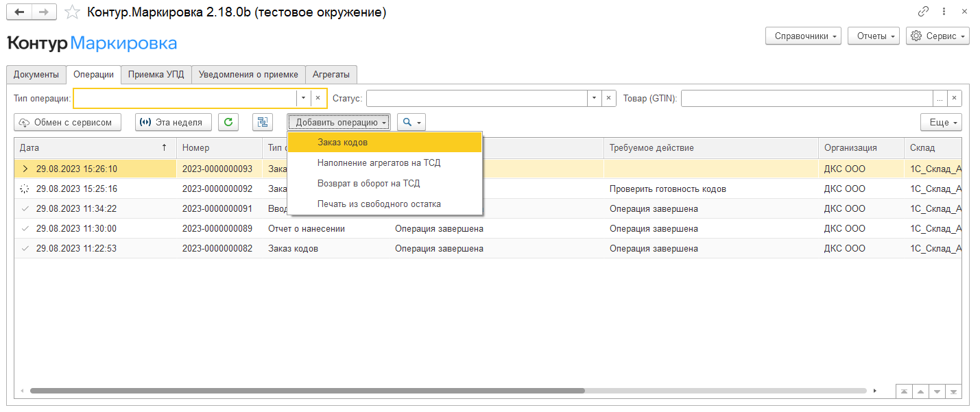
Task: Open the Уведомления о приемке tab
Action: pyautogui.click(x=248, y=75)
